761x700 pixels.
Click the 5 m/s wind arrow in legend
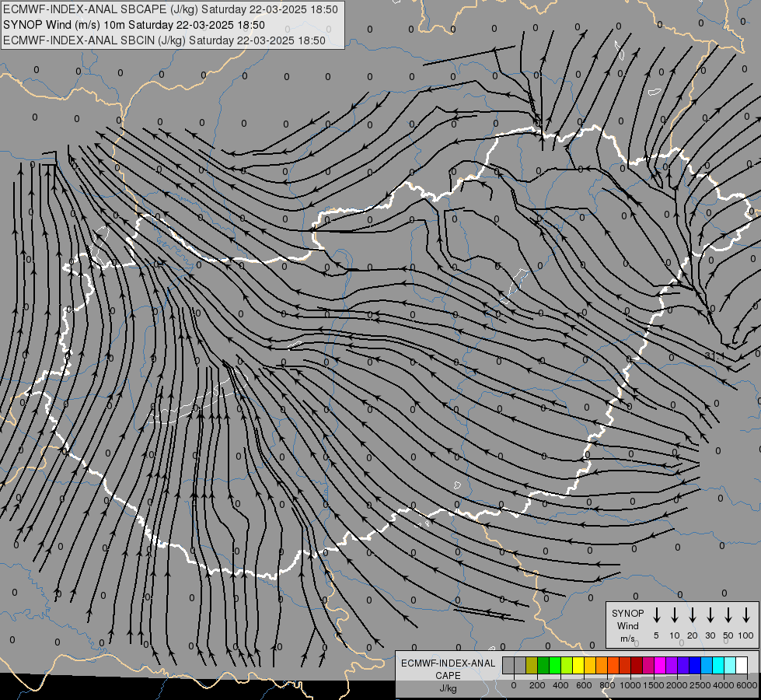pyautogui.click(x=656, y=615)
